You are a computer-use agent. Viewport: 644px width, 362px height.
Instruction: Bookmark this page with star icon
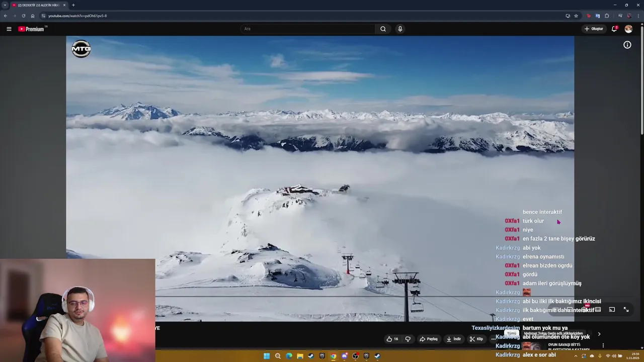pos(576,16)
